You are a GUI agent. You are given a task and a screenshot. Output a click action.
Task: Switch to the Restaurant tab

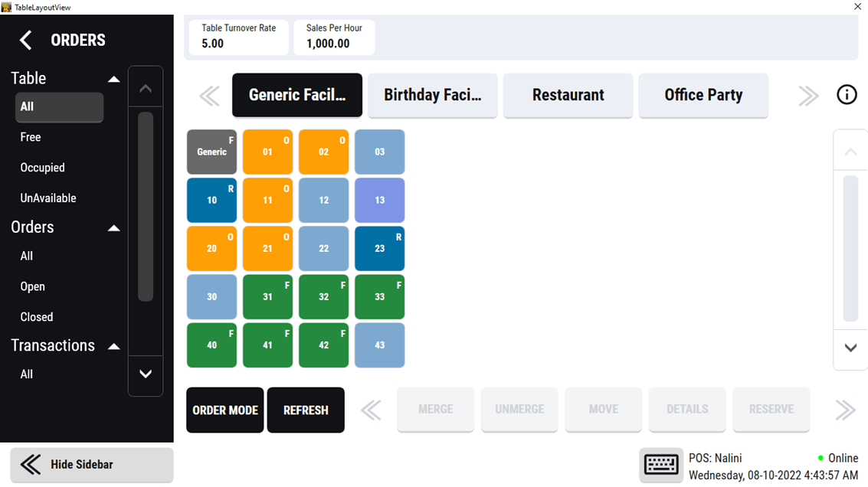pos(568,95)
